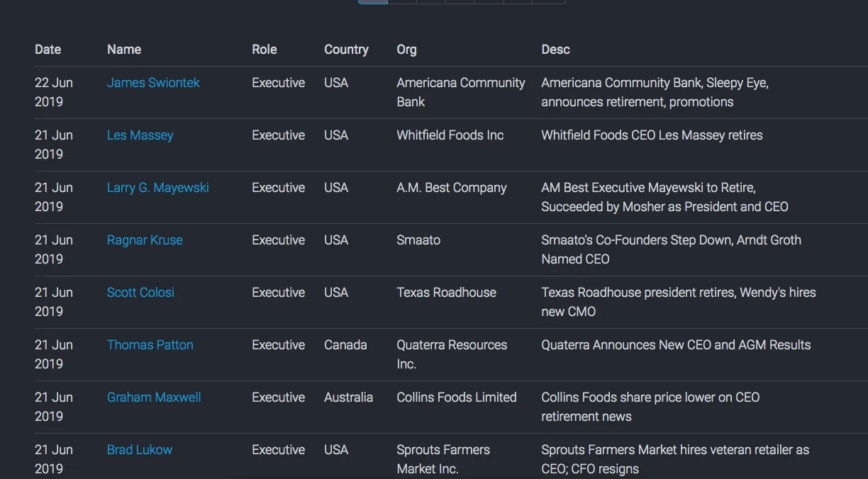The image size is (868, 479).
Task: Click the Canada country cell
Action: coord(345,345)
